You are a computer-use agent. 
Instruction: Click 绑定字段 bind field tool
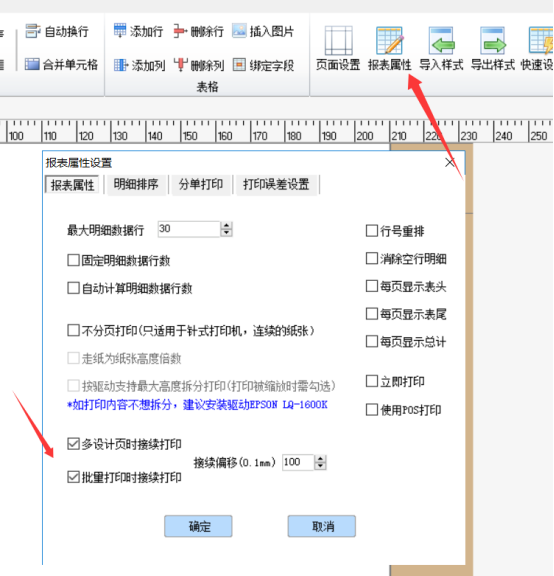263,65
